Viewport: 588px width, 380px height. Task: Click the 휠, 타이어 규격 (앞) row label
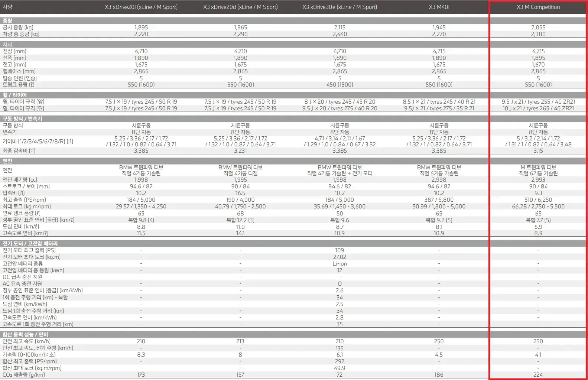pos(23,102)
